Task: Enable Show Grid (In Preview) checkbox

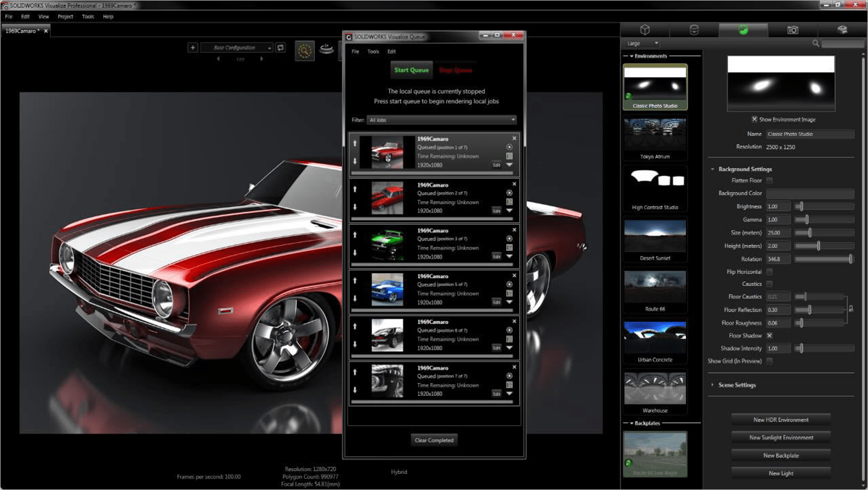Action: pos(770,361)
